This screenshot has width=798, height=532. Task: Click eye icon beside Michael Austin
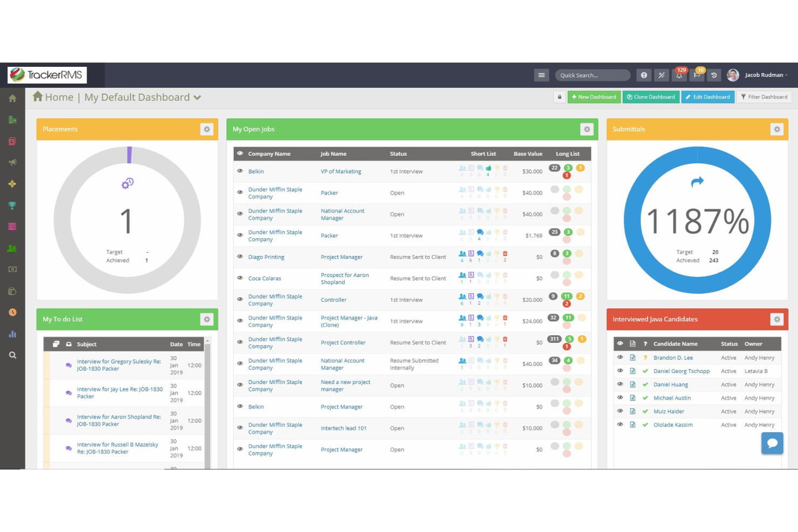[620, 397]
